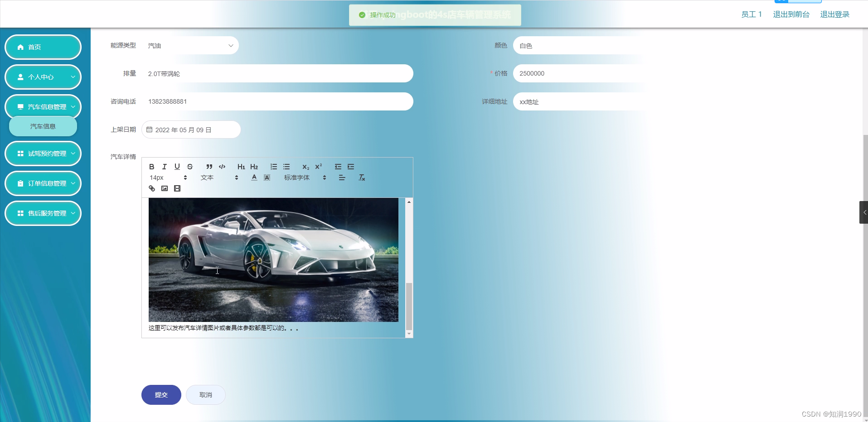Click the 提交 submit button
The width and height of the screenshot is (868, 422).
click(x=161, y=394)
